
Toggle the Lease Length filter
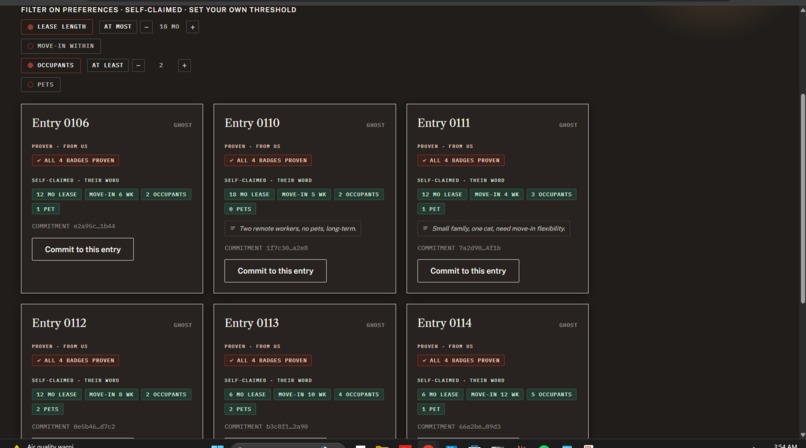pos(57,27)
